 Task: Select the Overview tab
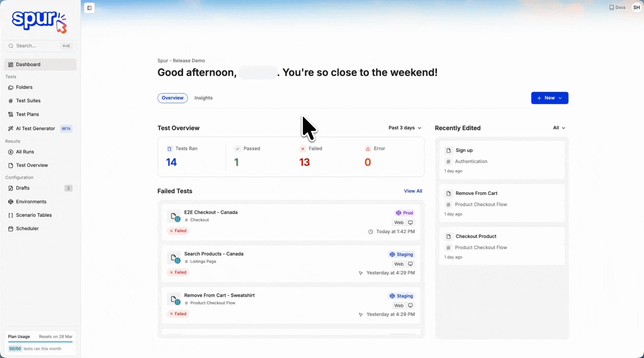point(173,98)
